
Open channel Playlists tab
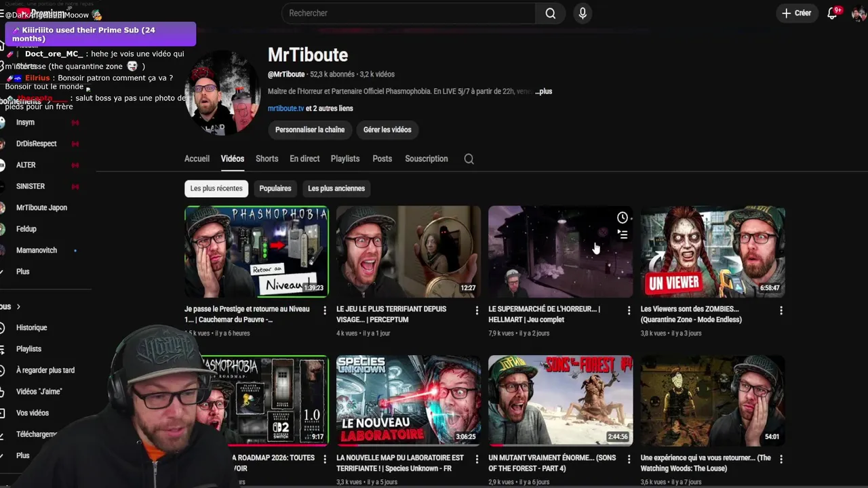[x=345, y=159]
